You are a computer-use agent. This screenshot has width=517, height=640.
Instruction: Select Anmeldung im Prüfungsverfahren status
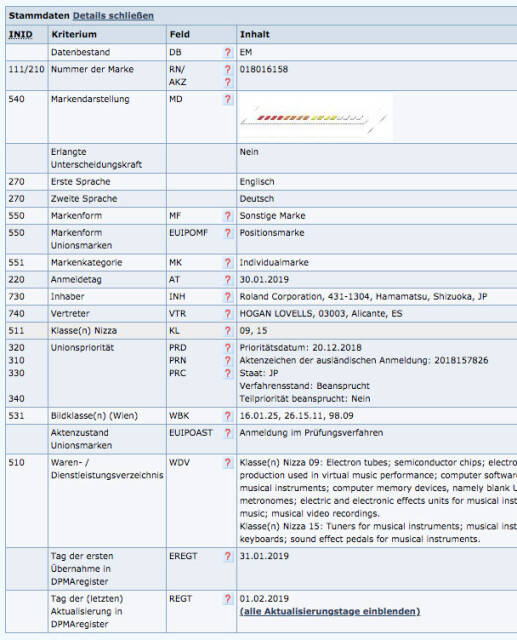(x=311, y=433)
